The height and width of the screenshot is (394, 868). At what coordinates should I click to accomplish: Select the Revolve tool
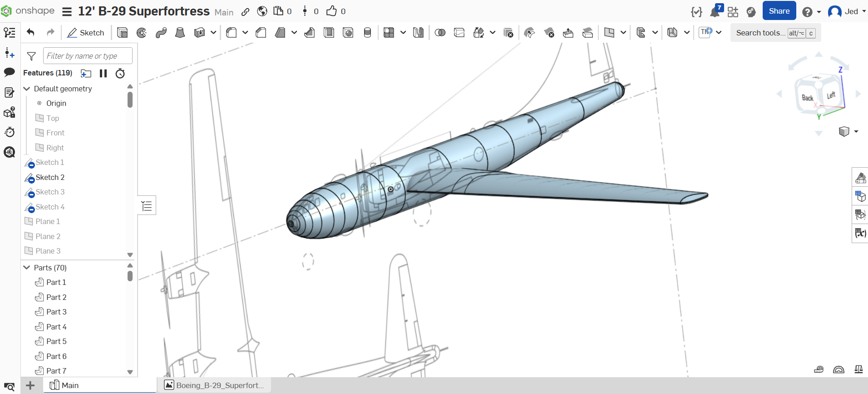(x=142, y=32)
